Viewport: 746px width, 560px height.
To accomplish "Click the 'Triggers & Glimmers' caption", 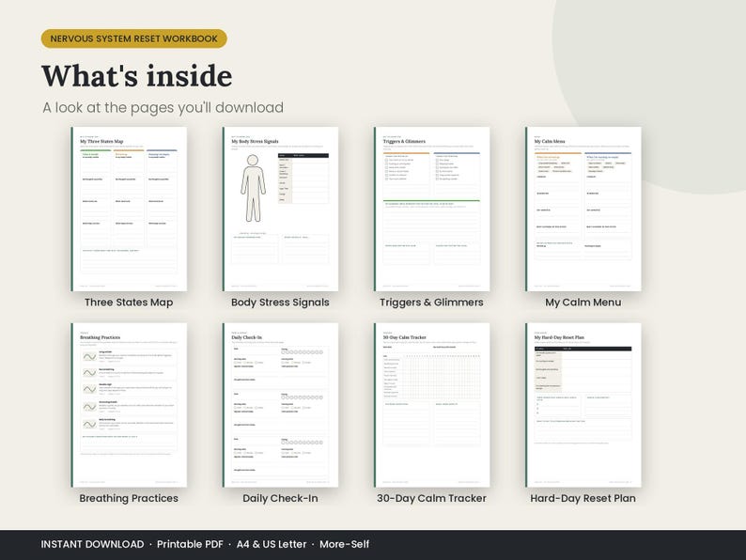I will (x=431, y=303).
